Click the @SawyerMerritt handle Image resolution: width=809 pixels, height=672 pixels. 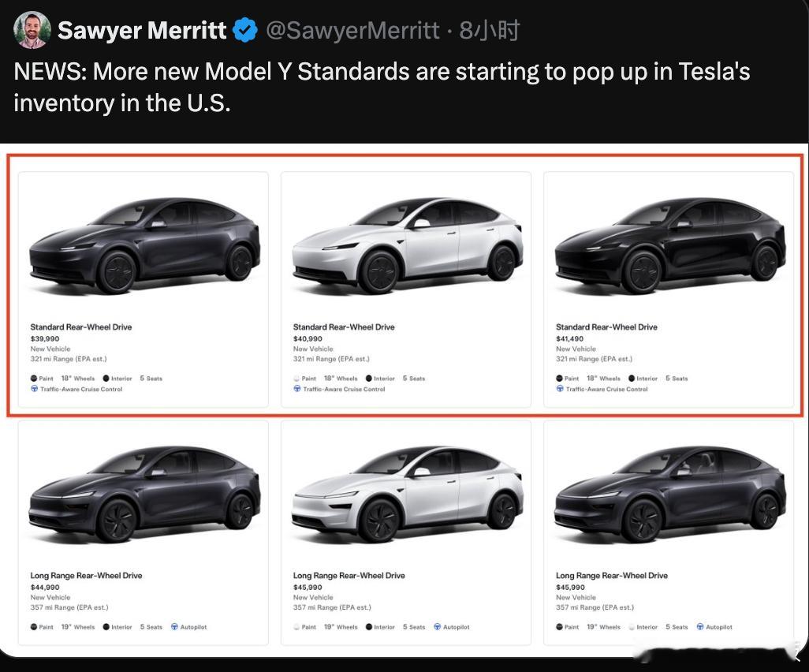tap(352, 31)
